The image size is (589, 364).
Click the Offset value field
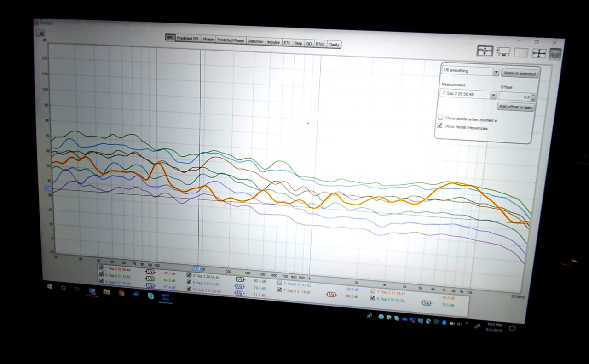tap(514, 97)
